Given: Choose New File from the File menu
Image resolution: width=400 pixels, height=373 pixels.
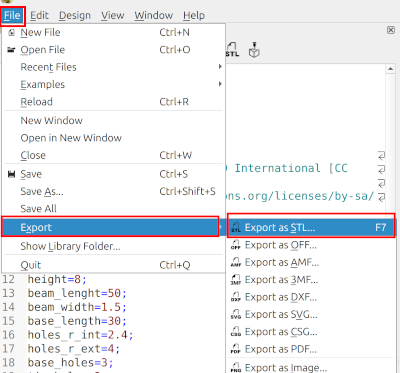Looking at the screenshot, I should [x=113, y=32].
